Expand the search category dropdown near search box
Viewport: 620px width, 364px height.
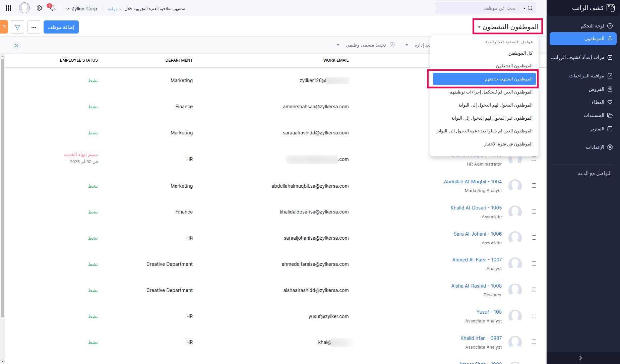[x=525, y=8]
